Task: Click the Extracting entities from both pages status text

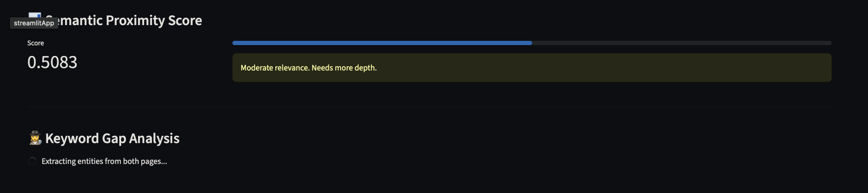Action: [x=104, y=161]
